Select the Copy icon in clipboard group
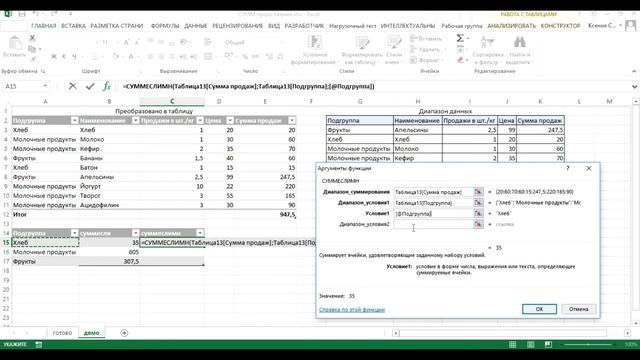This screenshot has width=640, height=360. tap(32, 49)
